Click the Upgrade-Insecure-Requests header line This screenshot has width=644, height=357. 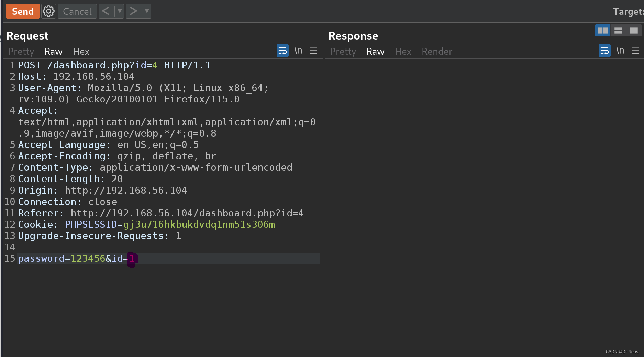(100, 236)
